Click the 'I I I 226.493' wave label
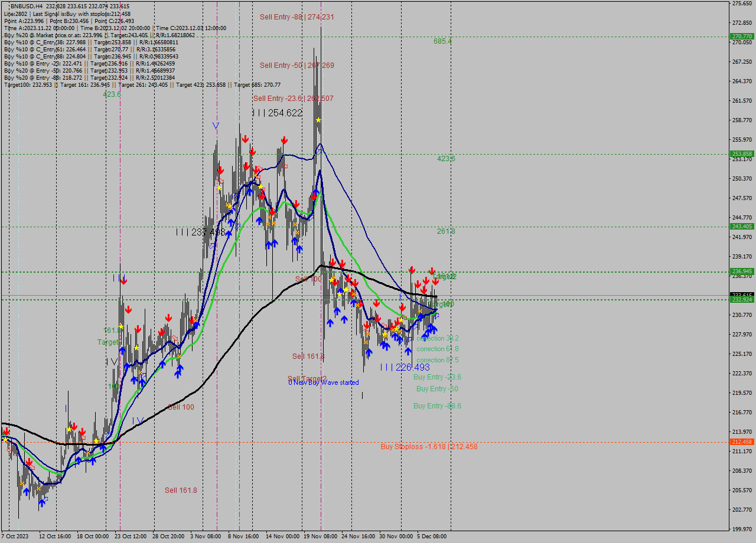The width and height of the screenshot is (756, 543). (x=405, y=367)
